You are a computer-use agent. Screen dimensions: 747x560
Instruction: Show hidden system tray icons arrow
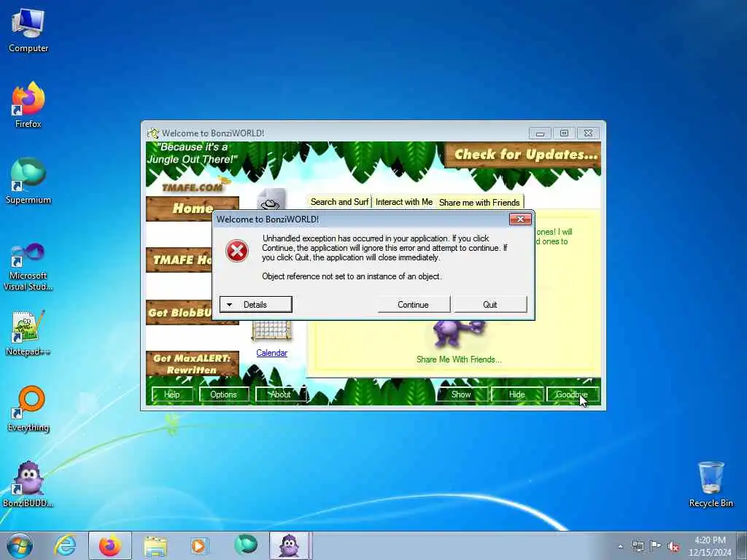620,546
